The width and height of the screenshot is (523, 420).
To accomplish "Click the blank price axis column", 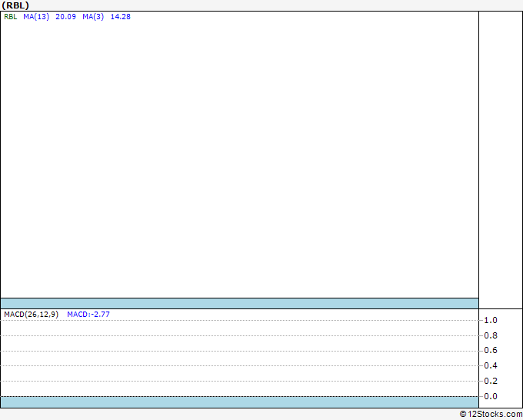I will pos(501,160).
